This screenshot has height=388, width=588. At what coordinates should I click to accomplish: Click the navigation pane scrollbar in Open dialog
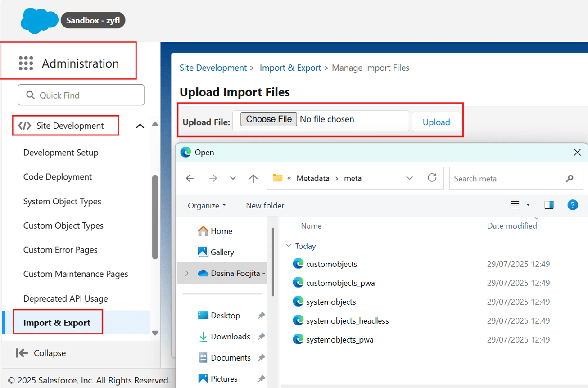(273, 261)
